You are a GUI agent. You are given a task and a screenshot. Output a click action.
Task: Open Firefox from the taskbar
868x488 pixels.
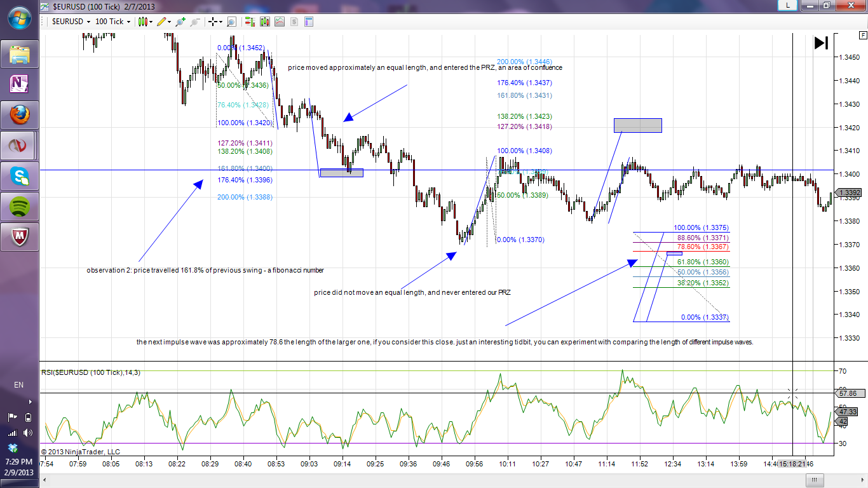pos(20,116)
